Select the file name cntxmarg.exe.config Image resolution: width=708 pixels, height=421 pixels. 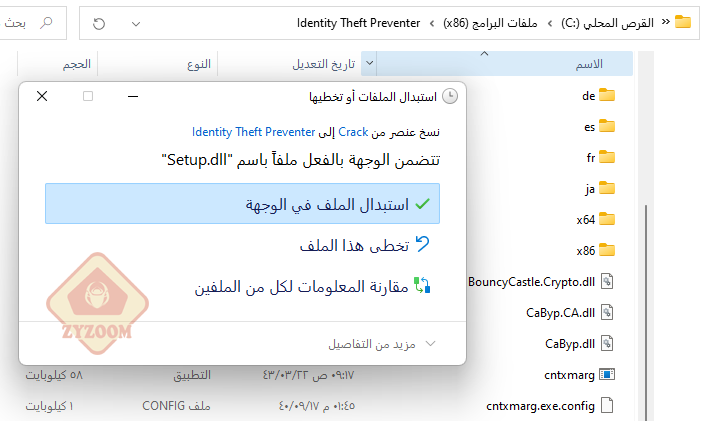pos(540,406)
